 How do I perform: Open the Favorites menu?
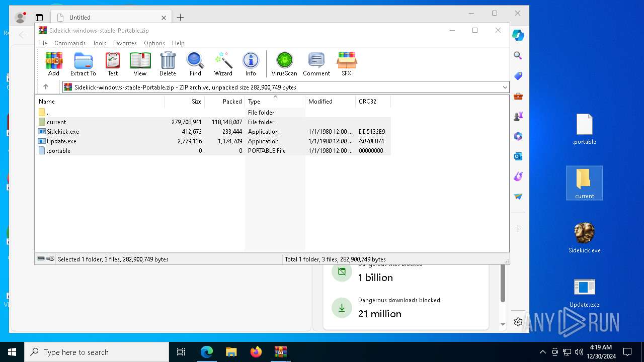[x=125, y=43]
